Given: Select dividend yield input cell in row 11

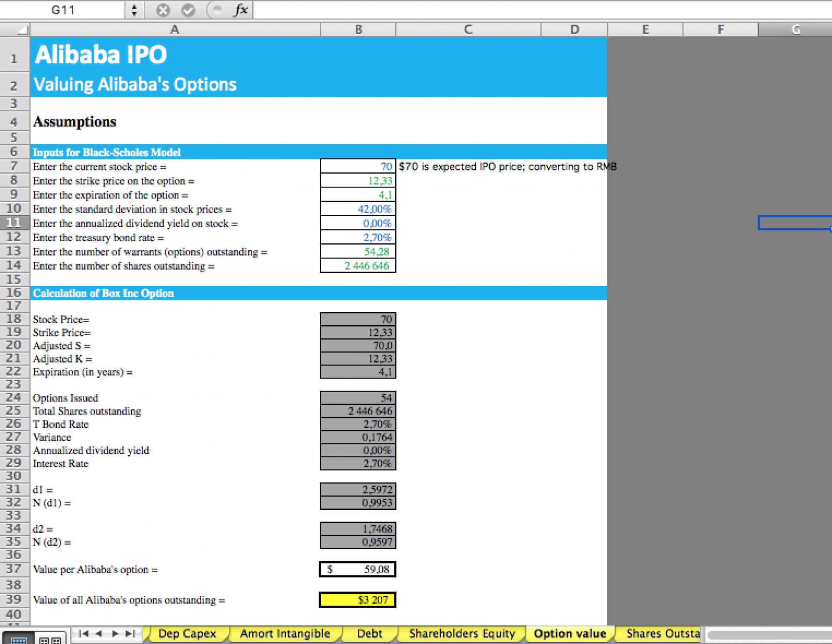Looking at the screenshot, I should [358, 223].
